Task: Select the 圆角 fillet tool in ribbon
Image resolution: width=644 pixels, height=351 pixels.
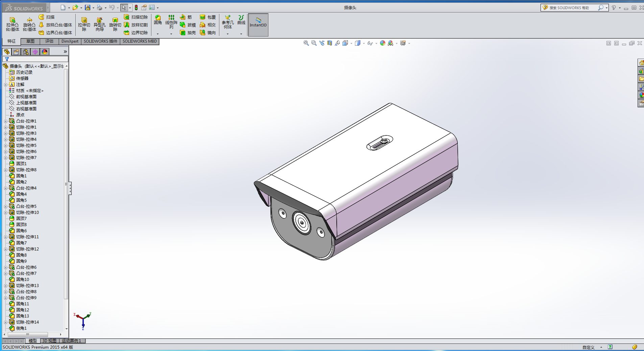Action: [x=158, y=20]
